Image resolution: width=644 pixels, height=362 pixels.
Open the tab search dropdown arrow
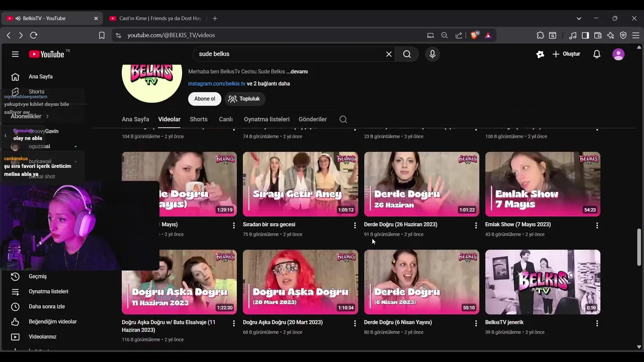(x=579, y=19)
